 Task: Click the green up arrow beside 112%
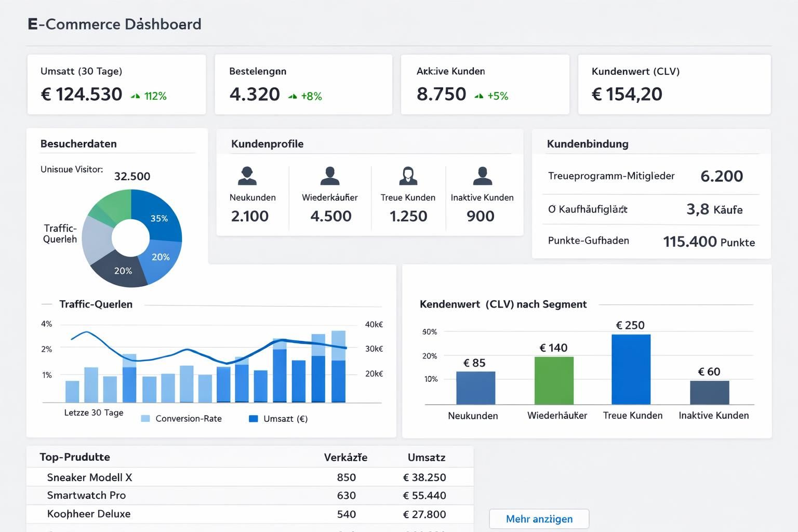point(136,96)
